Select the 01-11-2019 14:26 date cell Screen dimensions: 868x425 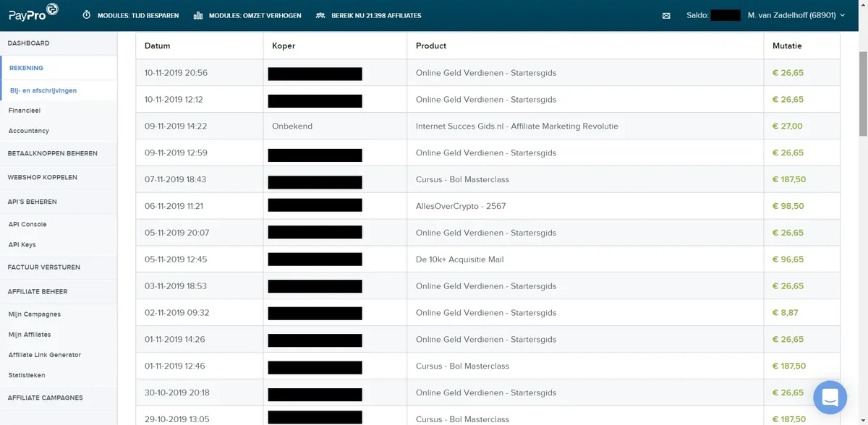click(174, 340)
